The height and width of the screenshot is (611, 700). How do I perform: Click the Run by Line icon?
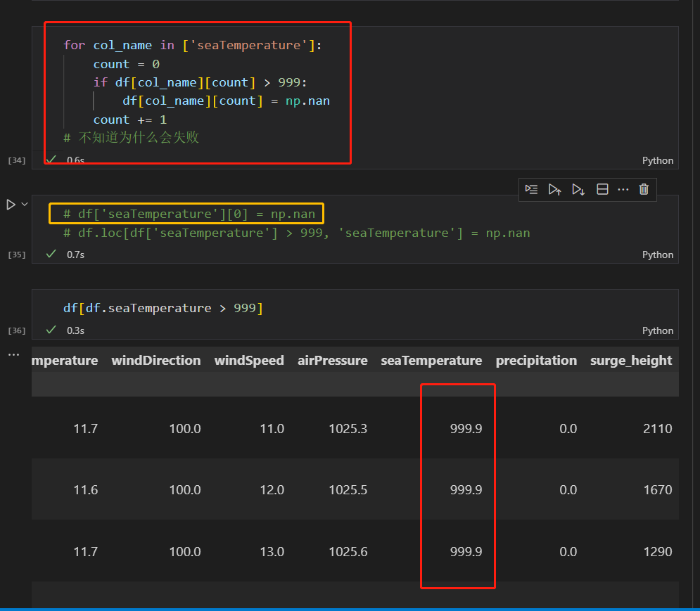[x=532, y=189]
